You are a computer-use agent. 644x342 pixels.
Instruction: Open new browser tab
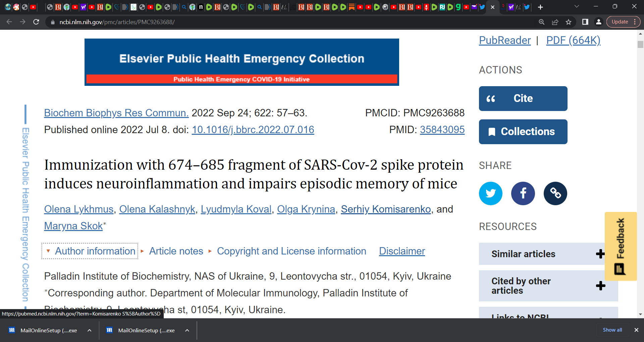click(x=540, y=7)
